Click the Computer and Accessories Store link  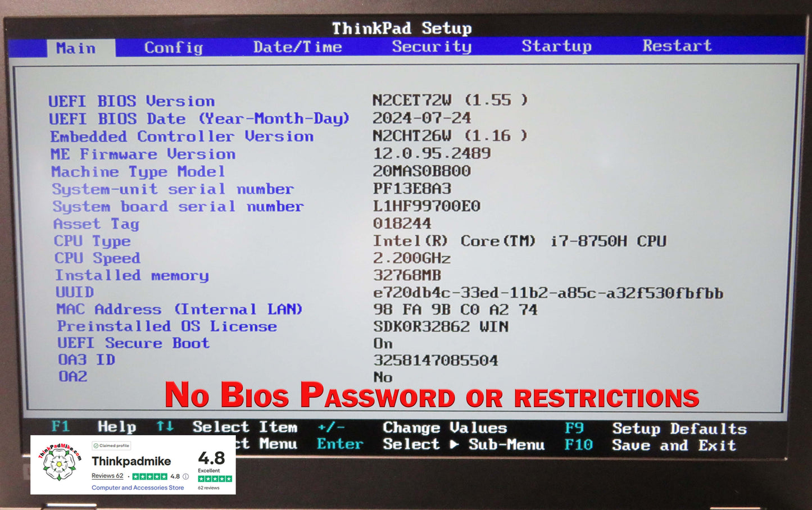pos(138,488)
